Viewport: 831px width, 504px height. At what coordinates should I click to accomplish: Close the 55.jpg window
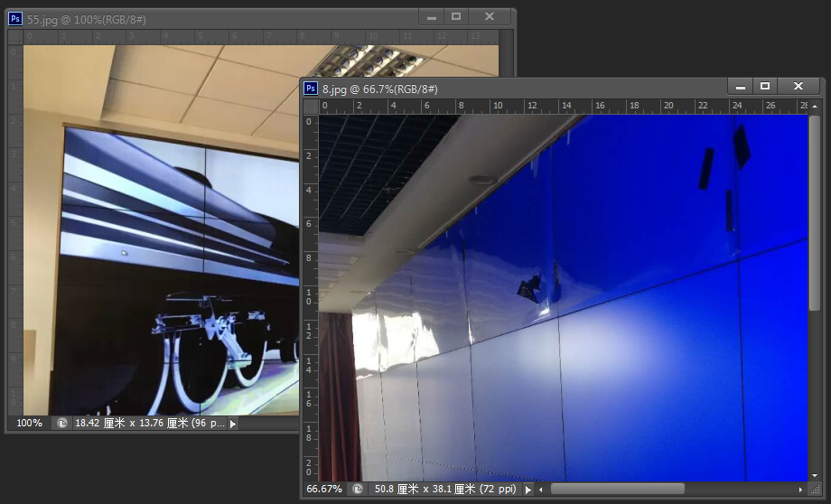490,16
